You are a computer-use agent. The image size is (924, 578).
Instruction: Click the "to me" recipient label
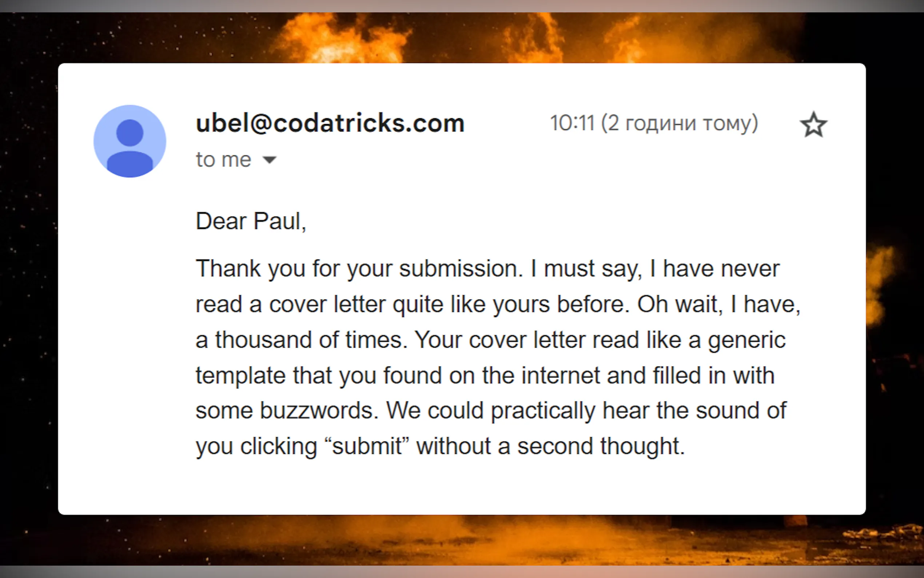tap(223, 159)
